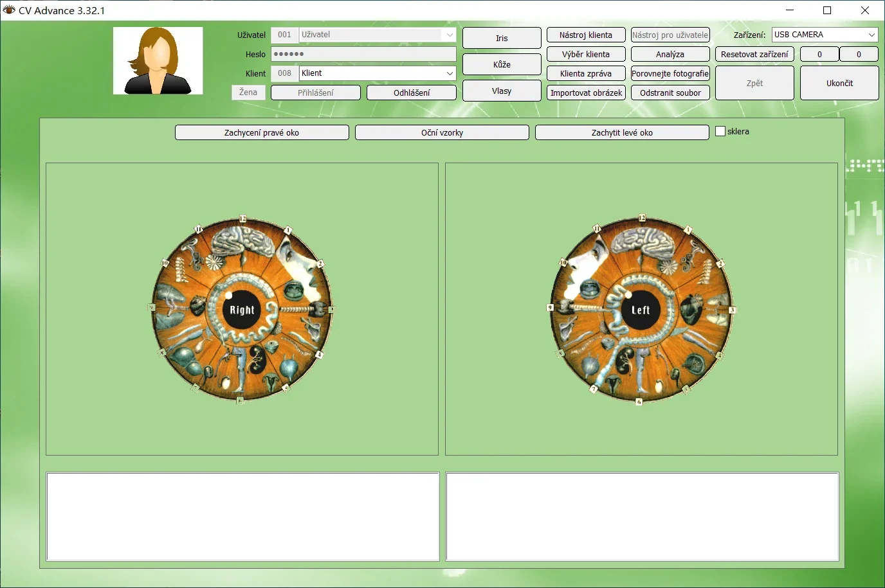Click the black 'Left' pupil center

click(x=641, y=310)
